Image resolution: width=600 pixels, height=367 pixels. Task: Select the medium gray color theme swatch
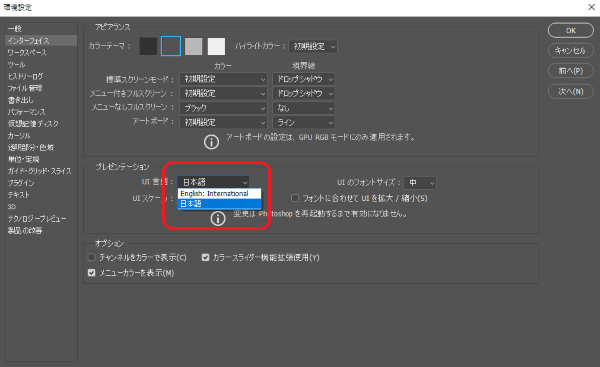[x=194, y=46]
